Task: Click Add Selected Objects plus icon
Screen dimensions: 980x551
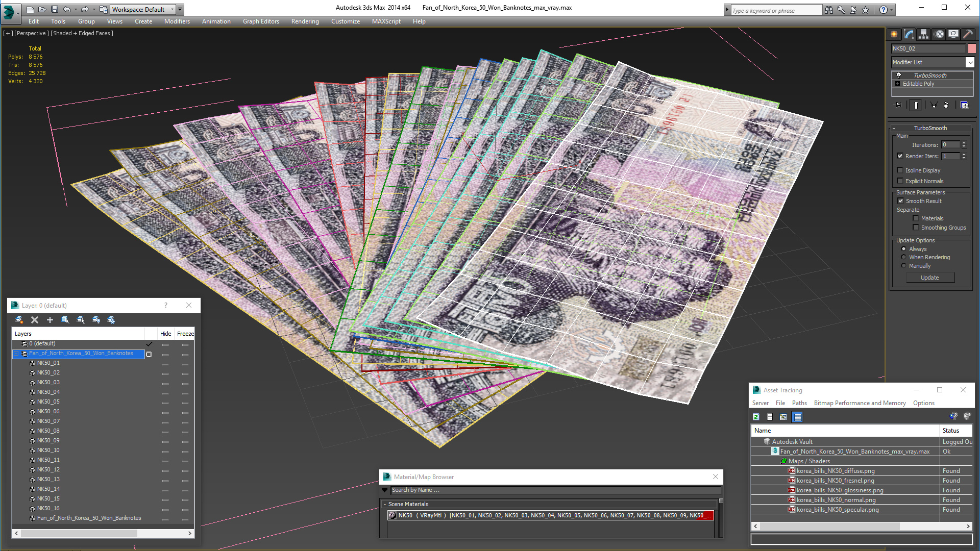Action: (x=50, y=320)
